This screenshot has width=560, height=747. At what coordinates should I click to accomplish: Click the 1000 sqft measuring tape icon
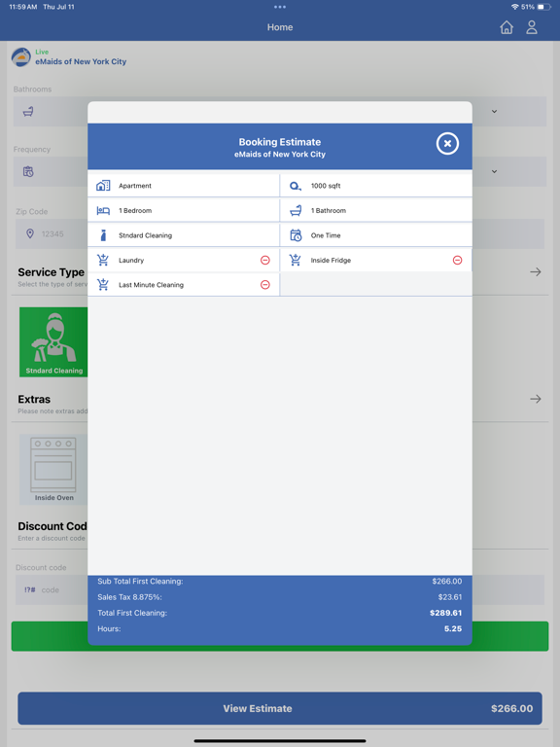click(x=296, y=186)
